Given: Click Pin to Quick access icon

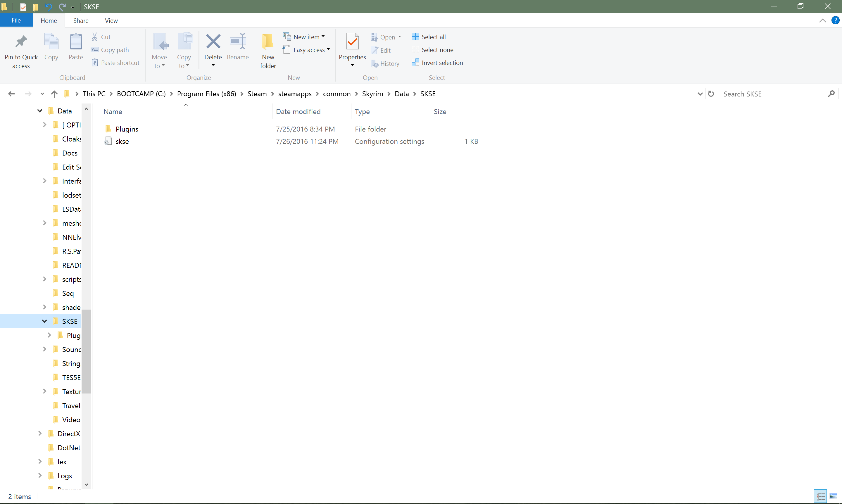Looking at the screenshot, I should click(21, 42).
